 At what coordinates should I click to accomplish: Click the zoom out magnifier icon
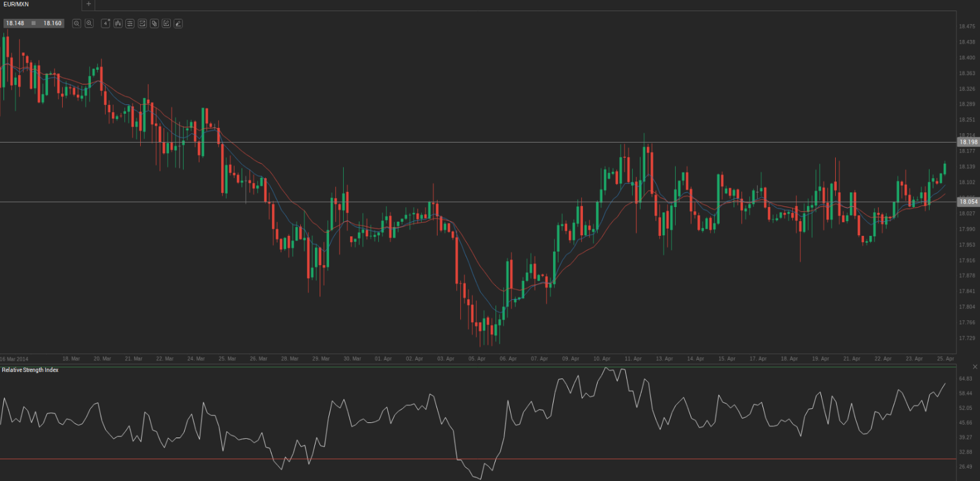tap(76, 23)
